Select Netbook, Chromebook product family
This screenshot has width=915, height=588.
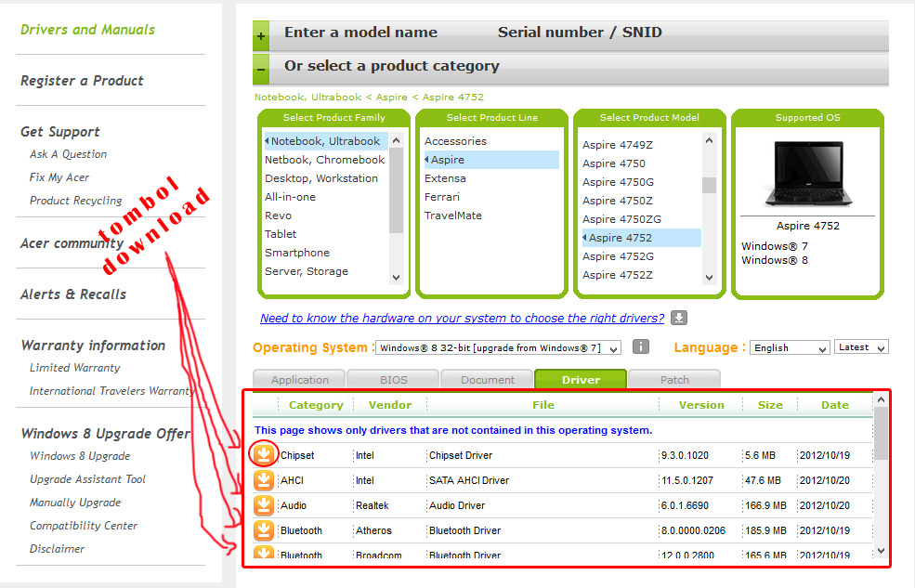[324, 160]
